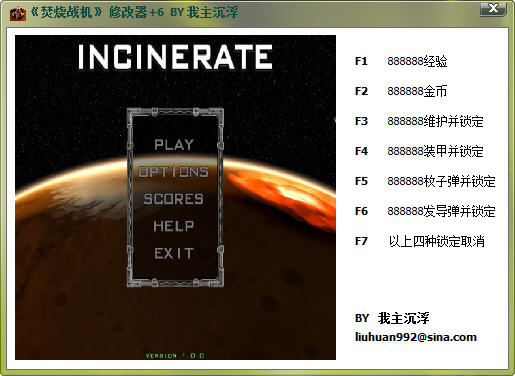Image resolution: width=515 pixels, height=376 pixels.
Task: Click the F1 hotkey label
Action: pyautogui.click(x=361, y=61)
